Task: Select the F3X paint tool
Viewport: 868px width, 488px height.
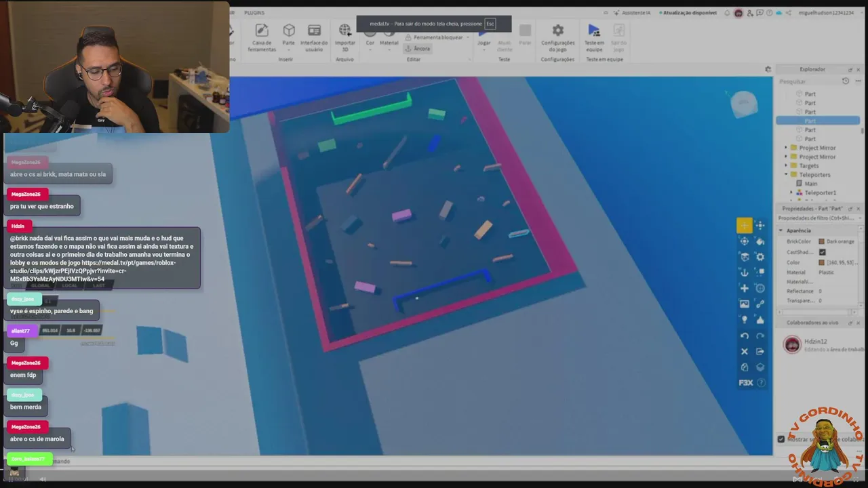Action: (x=760, y=241)
